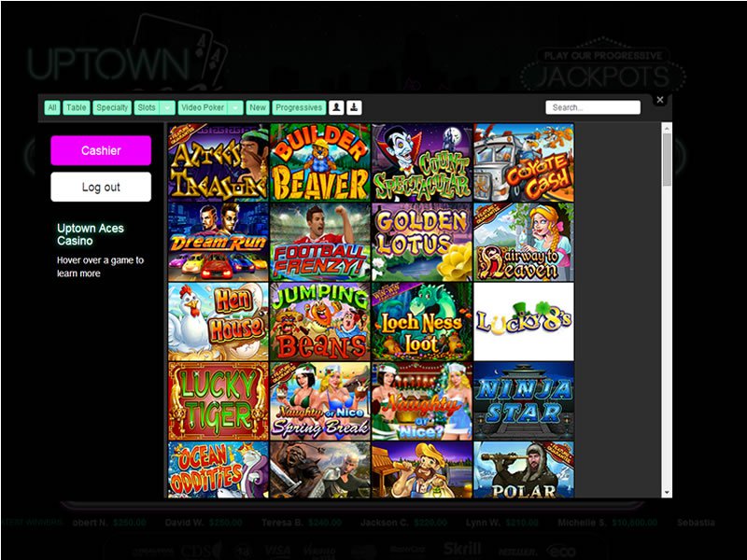
Task: Click the scrollbar down arrow in game list
Action: click(667, 493)
